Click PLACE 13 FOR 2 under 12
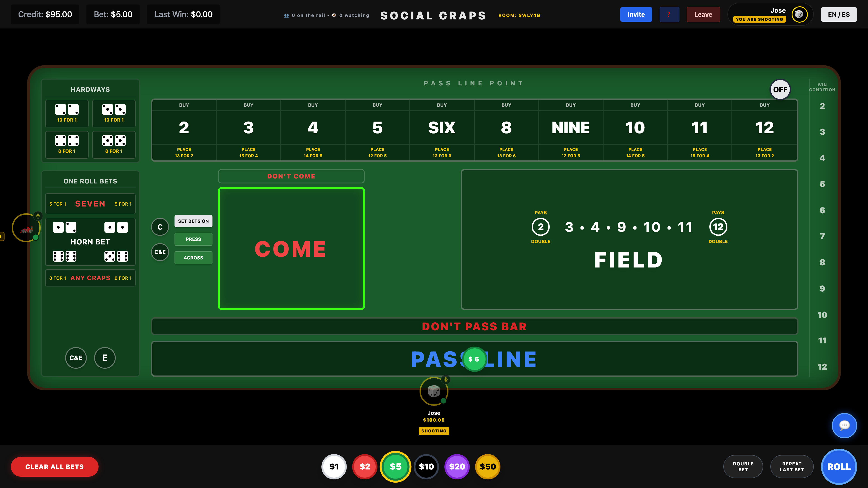Image resolution: width=868 pixels, height=488 pixels. [x=764, y=152]
